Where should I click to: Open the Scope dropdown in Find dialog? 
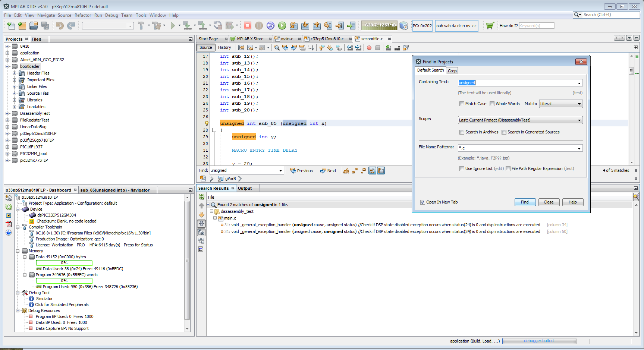pos(578,120)
